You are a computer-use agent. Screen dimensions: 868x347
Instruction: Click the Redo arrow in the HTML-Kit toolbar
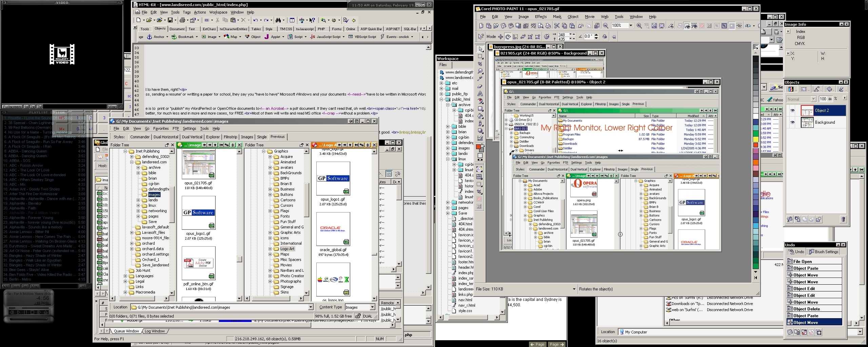[266, 20]
